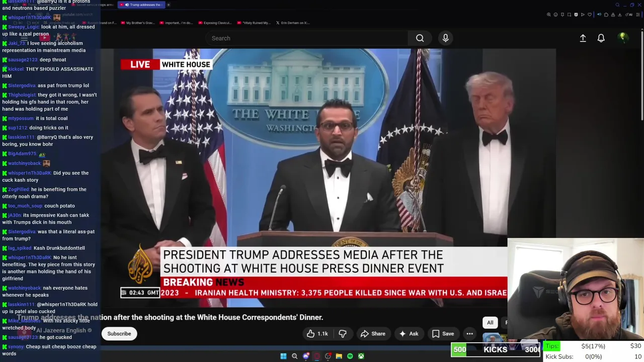
Task: Open Discord from the taskbar
Action: [x=306, y=356]
